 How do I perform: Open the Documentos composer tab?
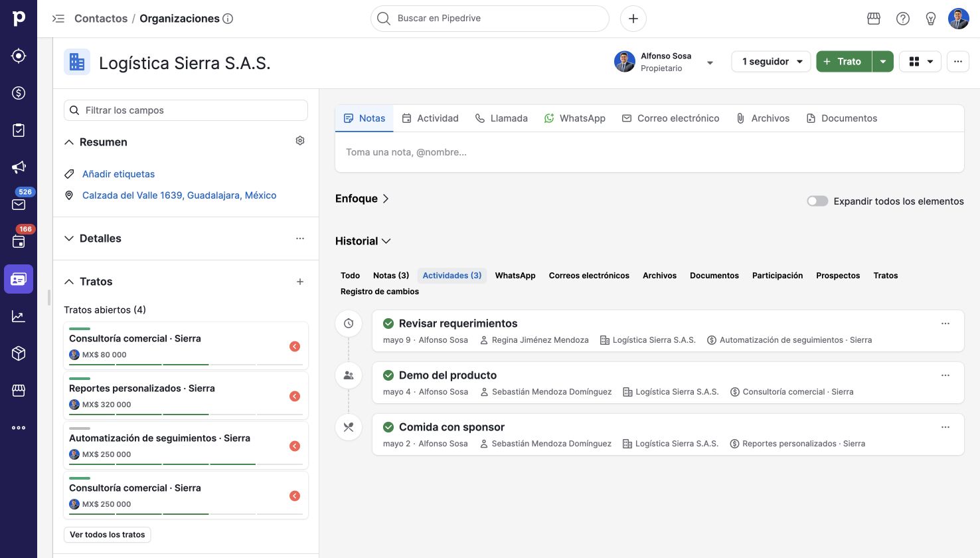pyautogui.click(x=842, y=118)
